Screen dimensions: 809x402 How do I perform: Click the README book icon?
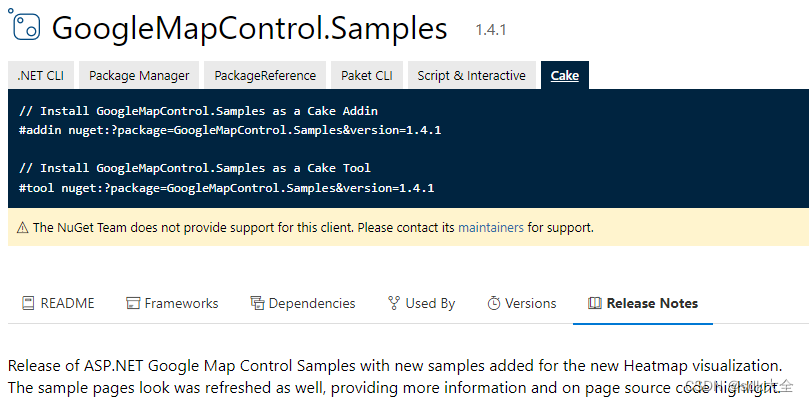pos(27,303)
